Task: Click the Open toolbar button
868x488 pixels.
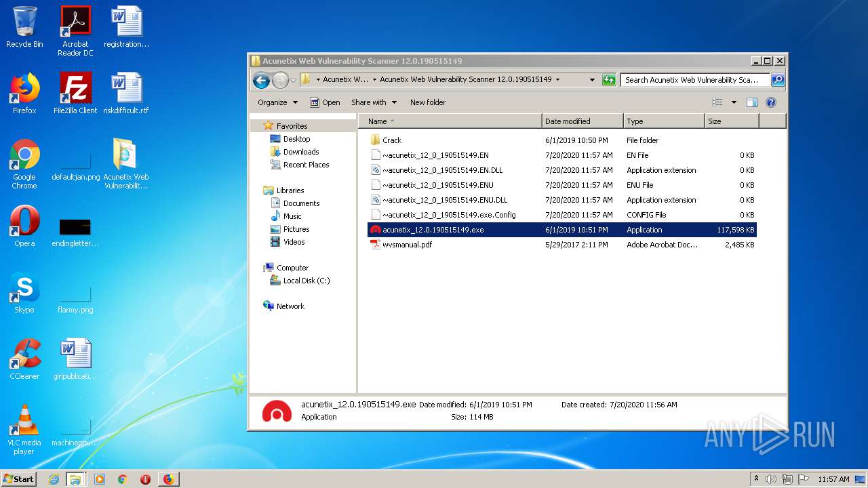Action: tap(325, 102)
